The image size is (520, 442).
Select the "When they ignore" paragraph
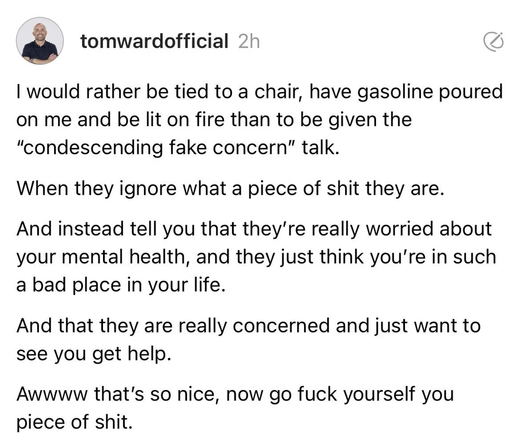[231, 189]
